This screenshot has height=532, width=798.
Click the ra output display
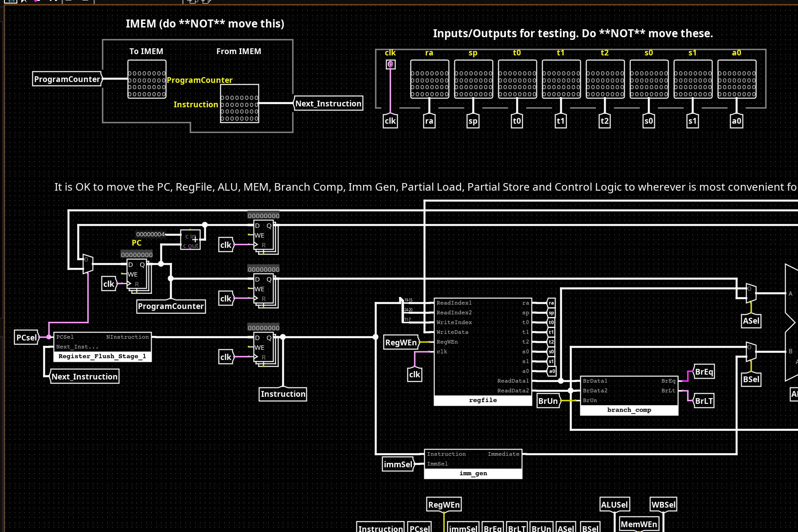click(x=429, y=79)
